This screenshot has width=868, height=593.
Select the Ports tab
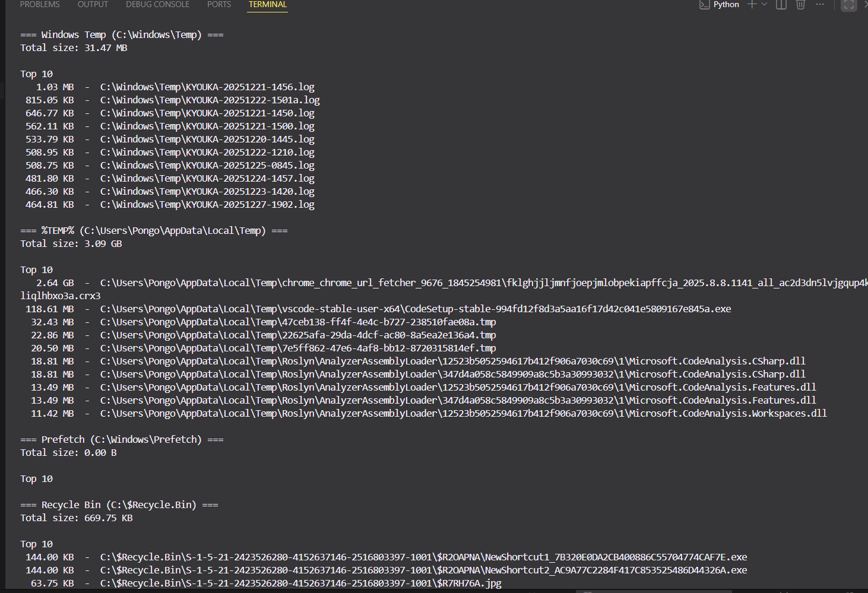219,5
